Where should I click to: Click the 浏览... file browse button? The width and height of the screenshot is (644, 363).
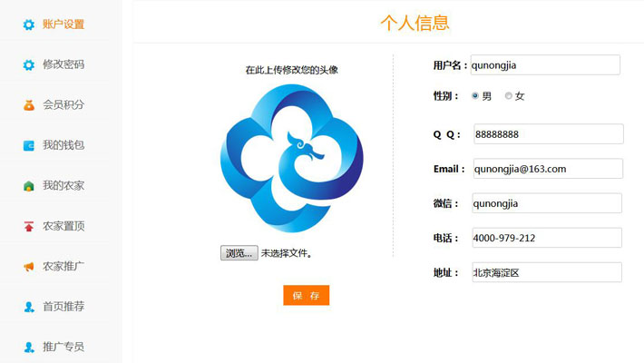click(x=239, y=253)
